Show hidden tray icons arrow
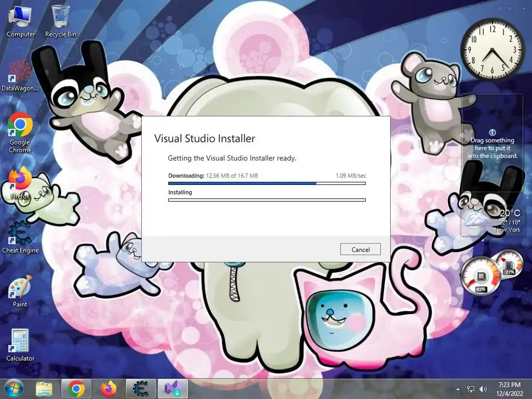The height and width of the screenshot is (399, 532). [458, 389]
